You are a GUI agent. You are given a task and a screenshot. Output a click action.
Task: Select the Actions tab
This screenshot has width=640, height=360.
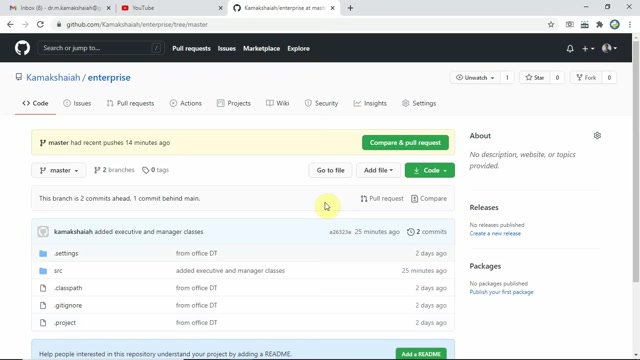(186, 103)
